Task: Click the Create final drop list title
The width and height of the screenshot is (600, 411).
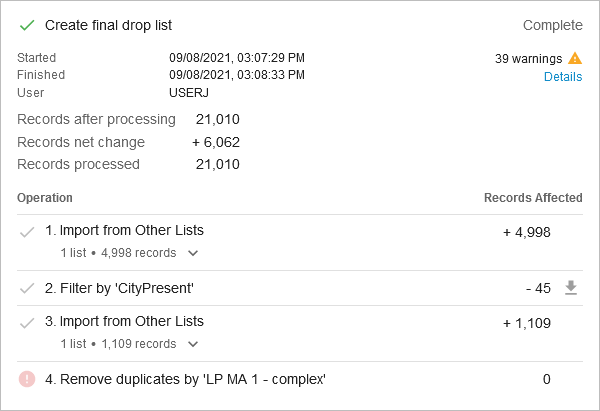Action: pyautogui.click(x=115, y=24)
